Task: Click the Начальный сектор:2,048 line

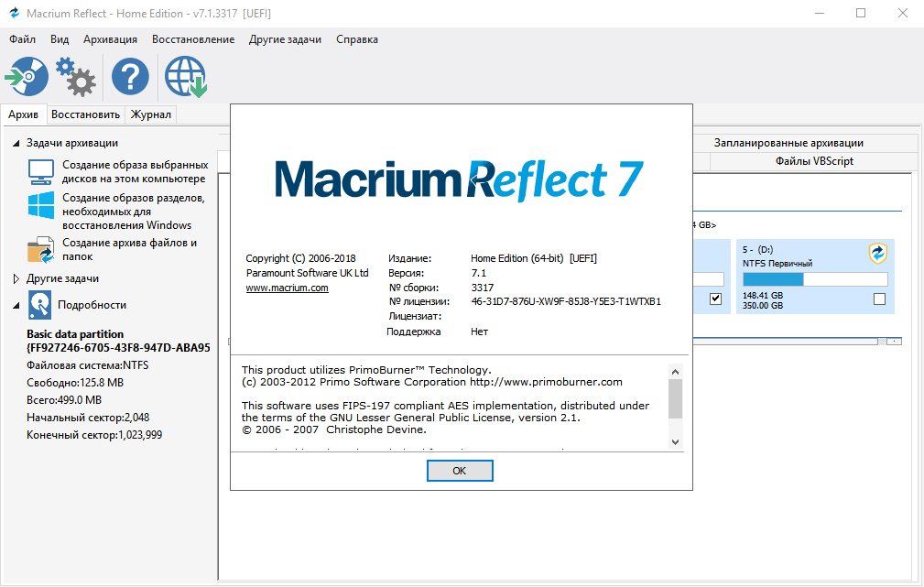Action: [88, 418]
